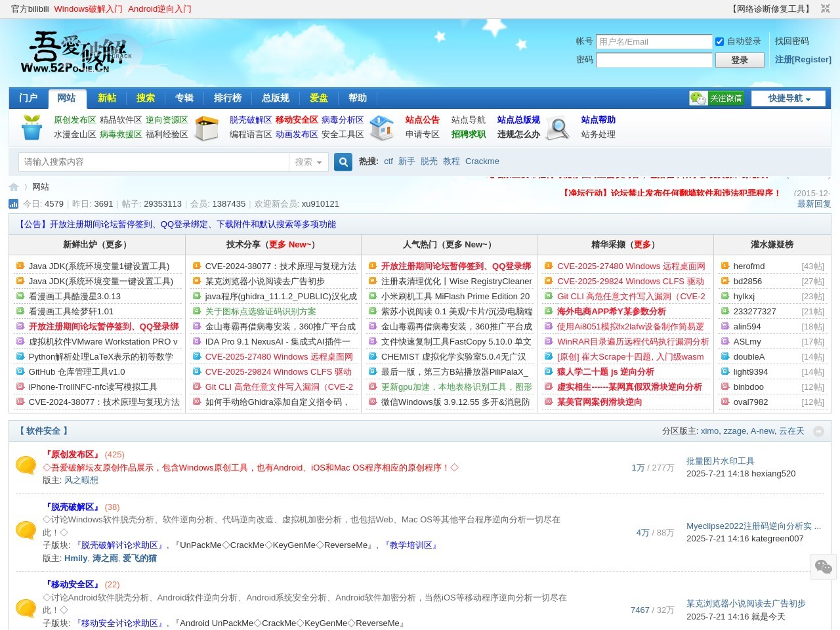
Task: Click the floating WeChat chat icon
Action: [823, 567]
